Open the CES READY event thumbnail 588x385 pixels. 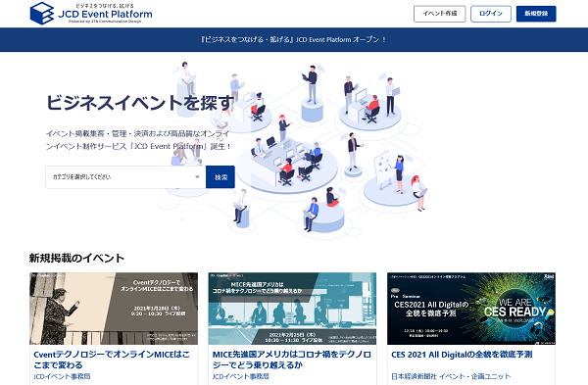click(x=471, y=309)
